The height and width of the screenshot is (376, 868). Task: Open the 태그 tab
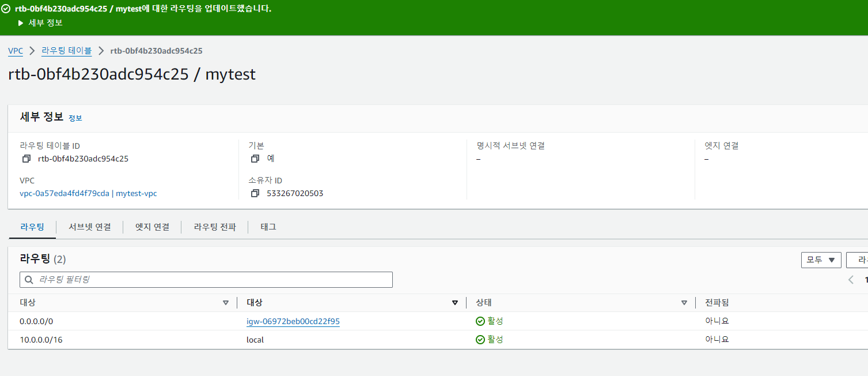coord(268,227)
